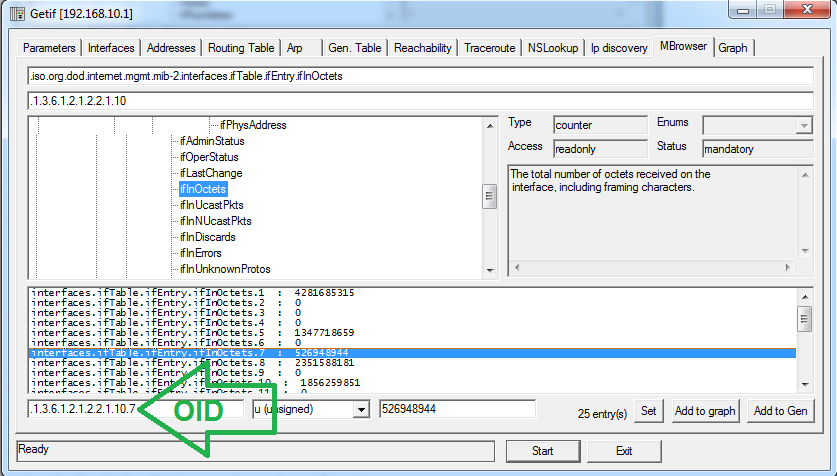Click the numeric OID .1.3.6.1.2.1.2.2.1.10 field
Image resolution: width=837 pixels, height=476 pixels.
[x=421, y=101]
